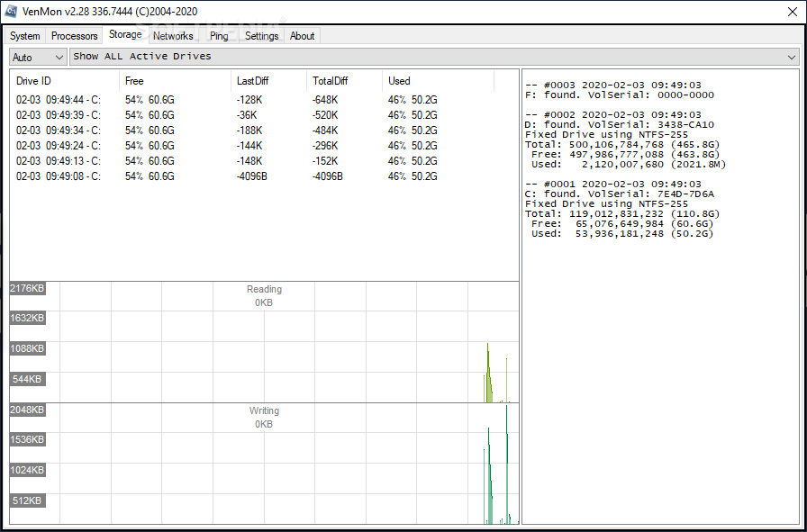Click the 2048KB writing scale label
The width and height of the screenshot is (807, 532).
28,410
